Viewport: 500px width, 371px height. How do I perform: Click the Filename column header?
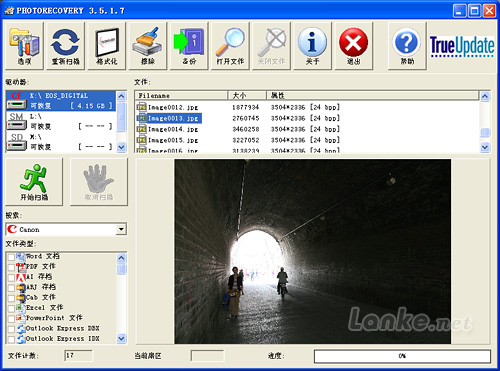[182, 96]
